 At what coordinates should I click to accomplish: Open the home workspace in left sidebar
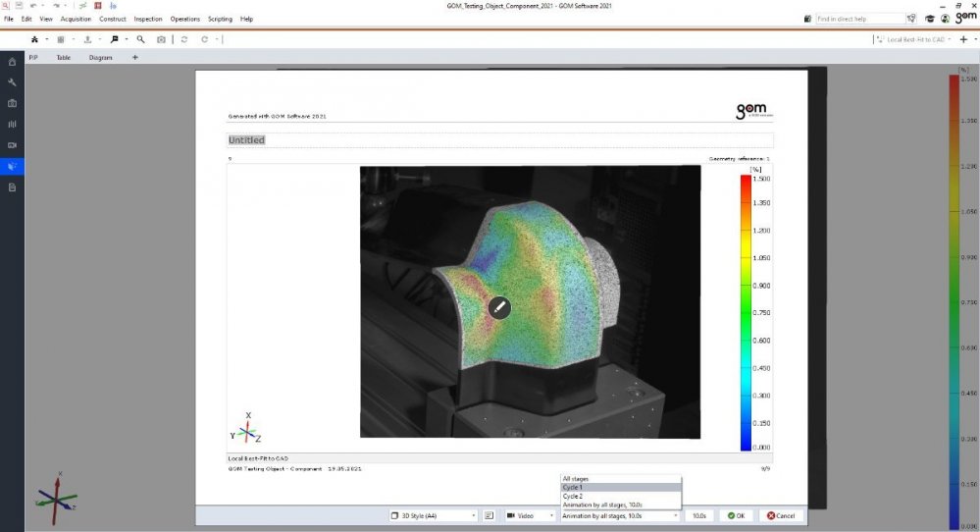12,62
